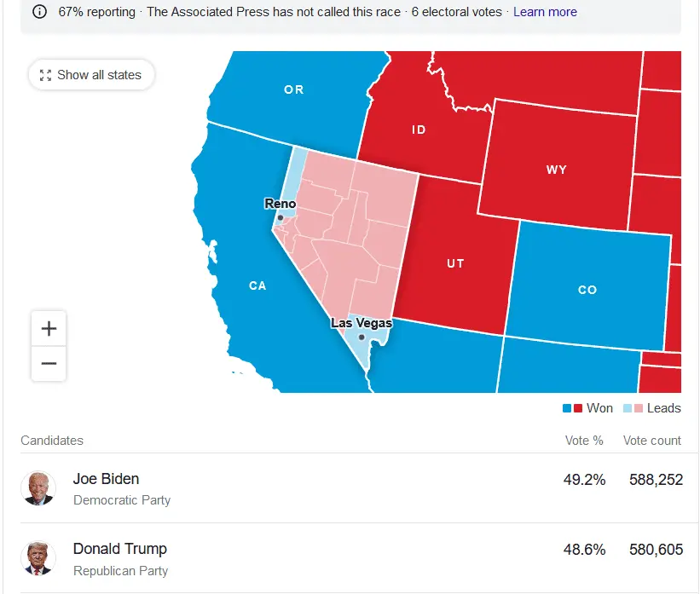This screenshot has width=700, height=594.
Task: Zoom in with the plus button
Action: (x=49, y=329)
